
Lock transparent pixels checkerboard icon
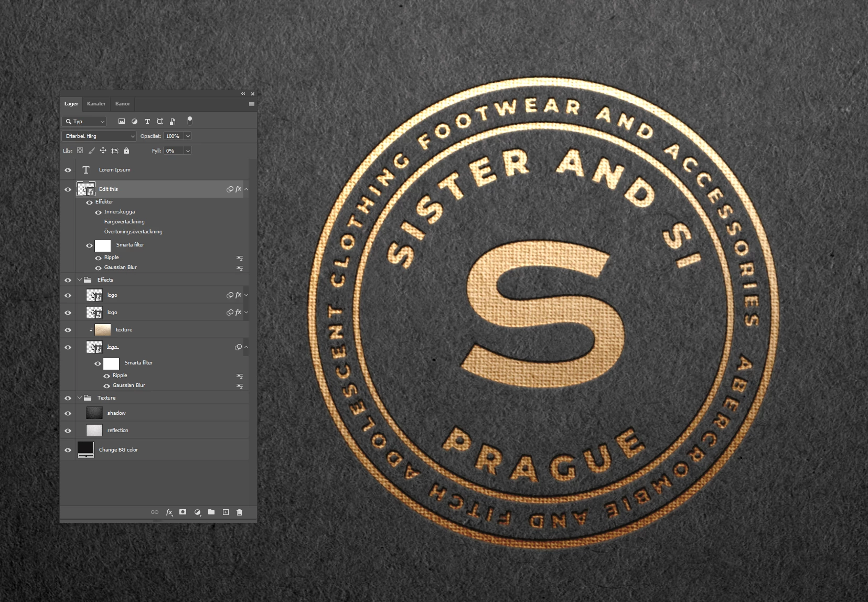pos(80,150)
